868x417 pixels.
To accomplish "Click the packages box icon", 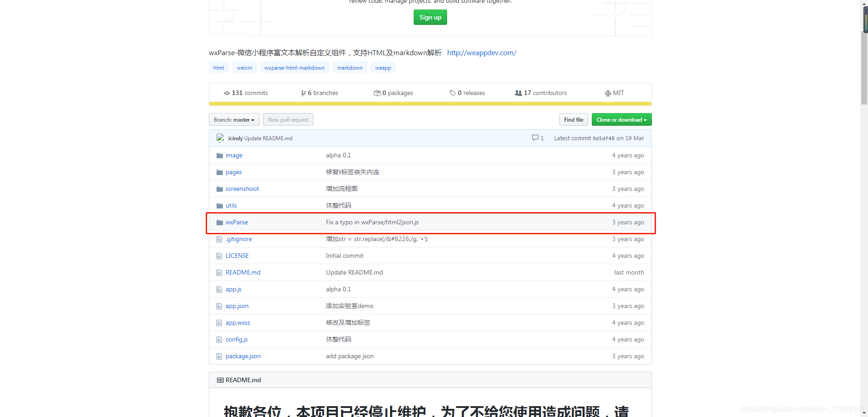I will [377, 93].
